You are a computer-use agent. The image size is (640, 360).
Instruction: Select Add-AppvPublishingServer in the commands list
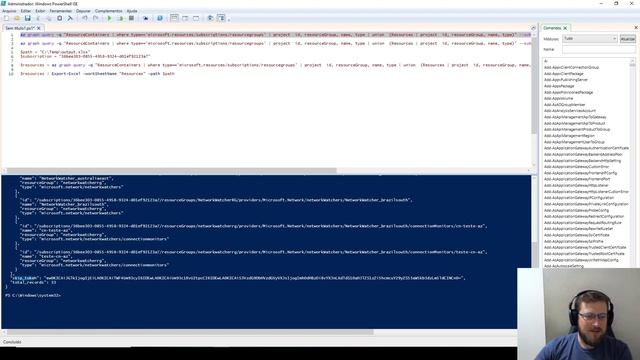pos(565,80)
